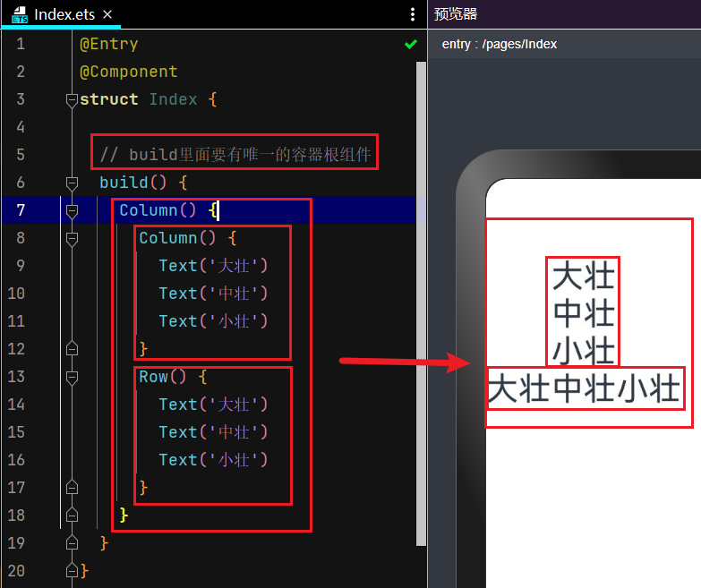Click the vertical 中壮 text in the preview
This screenshot has width=701, height=588.
584,312
